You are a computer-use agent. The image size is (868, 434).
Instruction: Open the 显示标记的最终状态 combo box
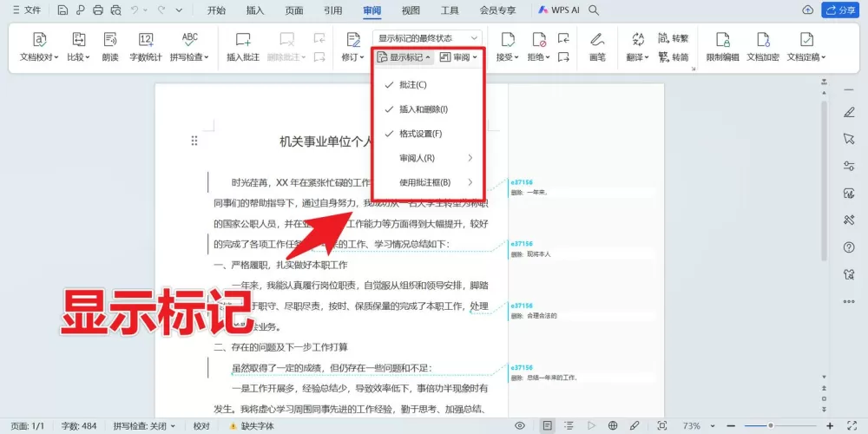pos(427,38)
